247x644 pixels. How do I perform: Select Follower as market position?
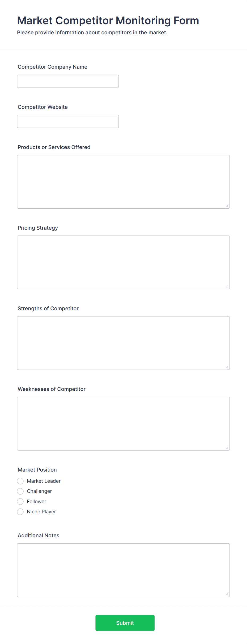click(20, 502)
